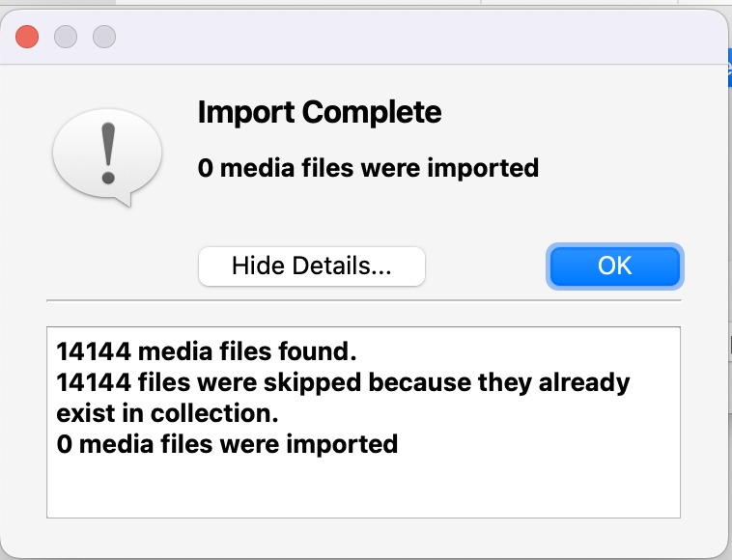The width and height of the screenshot is (732, 560).
Task: Click the word 'collection' in details text
Action: click(211, 413)
